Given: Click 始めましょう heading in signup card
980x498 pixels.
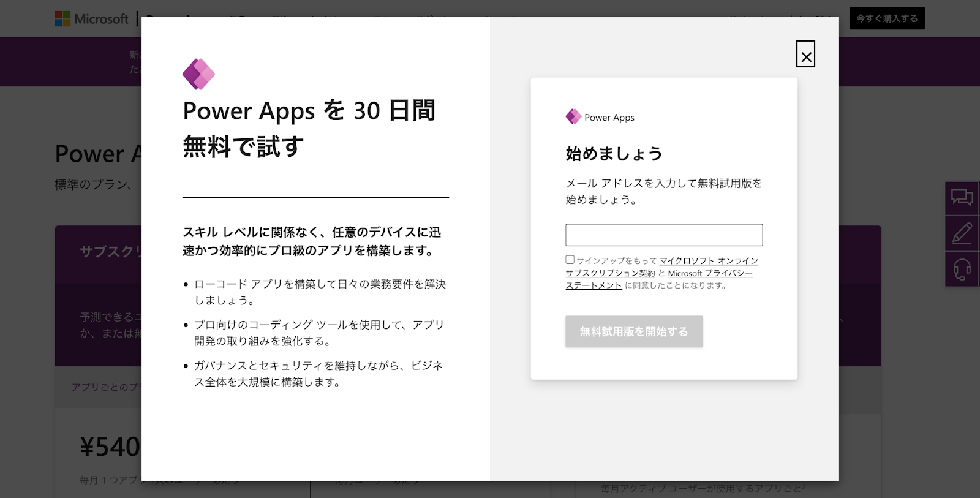Looking at the screenshot, I should 614,154.
